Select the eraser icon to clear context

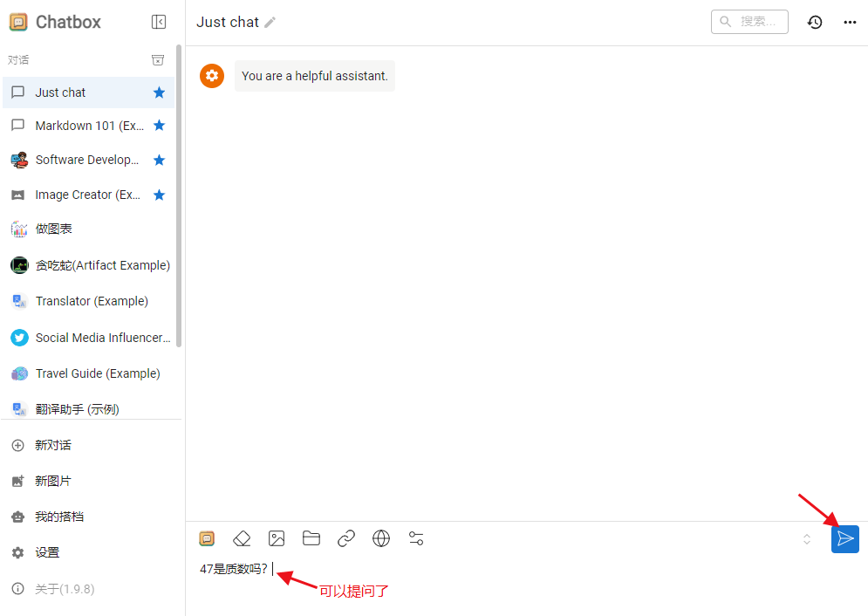coord(242,538)
